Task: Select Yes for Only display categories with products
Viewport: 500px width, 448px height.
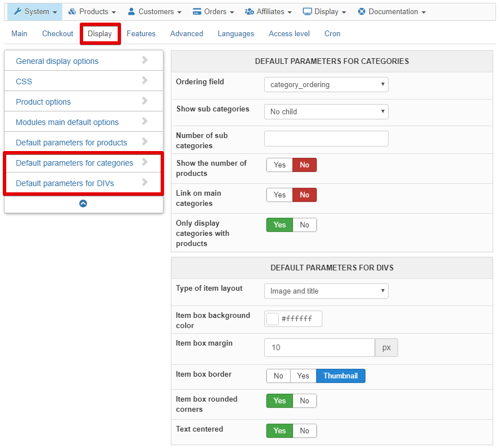Action: tap(279, 225)
